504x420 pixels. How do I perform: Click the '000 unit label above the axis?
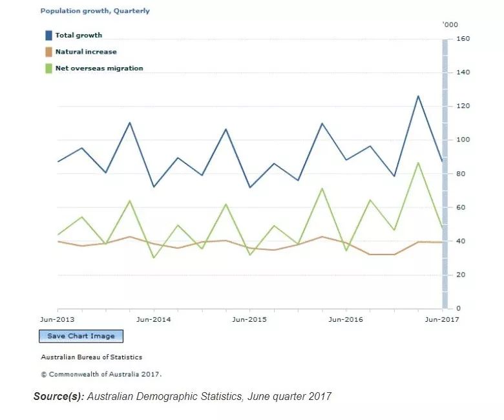click(450, 25)
